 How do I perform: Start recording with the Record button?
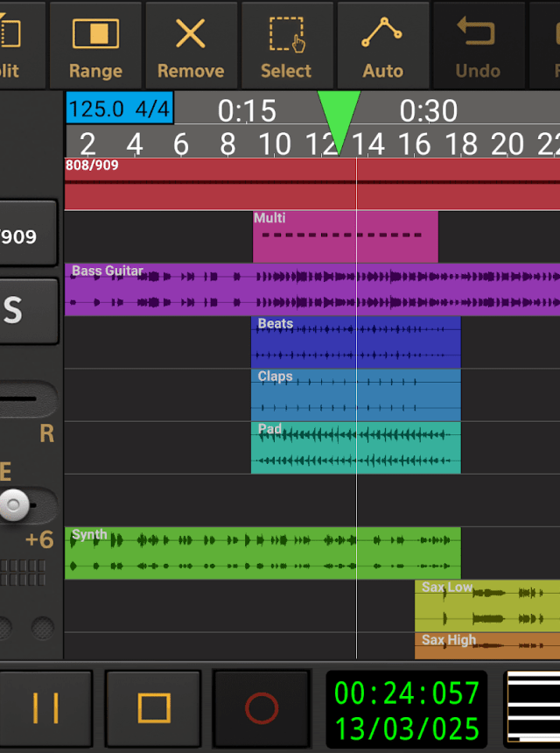coord(262,707)
